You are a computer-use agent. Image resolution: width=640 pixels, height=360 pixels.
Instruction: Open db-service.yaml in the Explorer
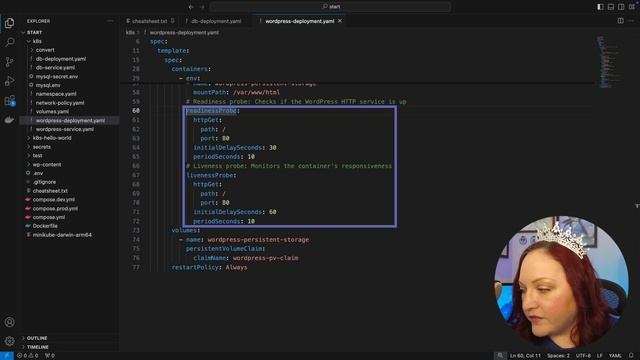55,68
